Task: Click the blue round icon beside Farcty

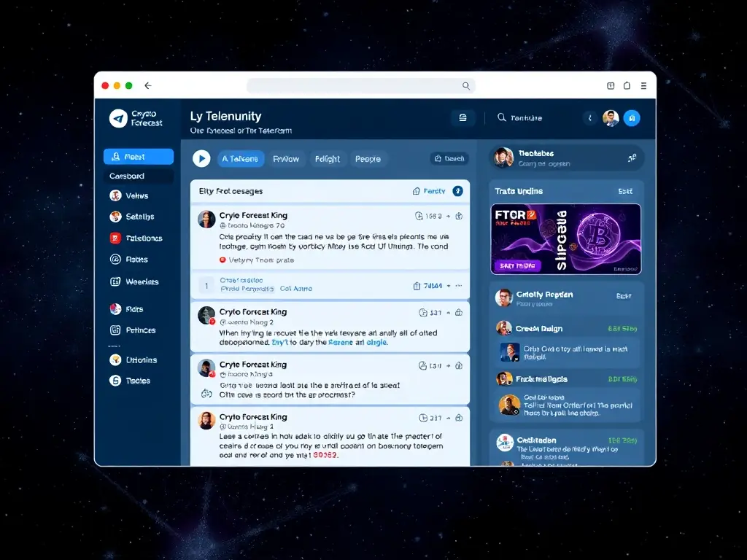Action: point(458,191)
